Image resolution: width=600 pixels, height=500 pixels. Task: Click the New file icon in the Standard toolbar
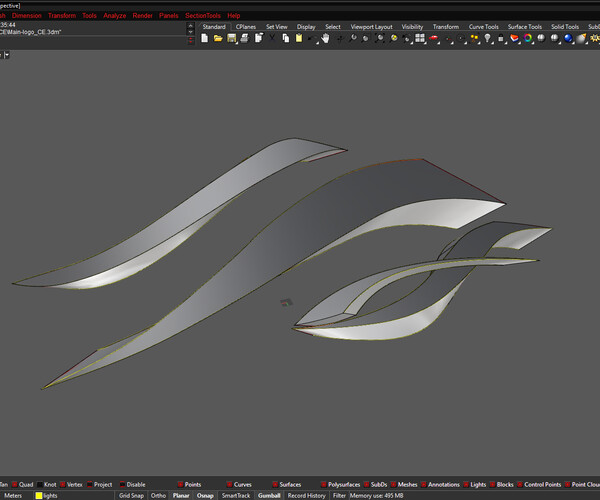tap(204, 38)
